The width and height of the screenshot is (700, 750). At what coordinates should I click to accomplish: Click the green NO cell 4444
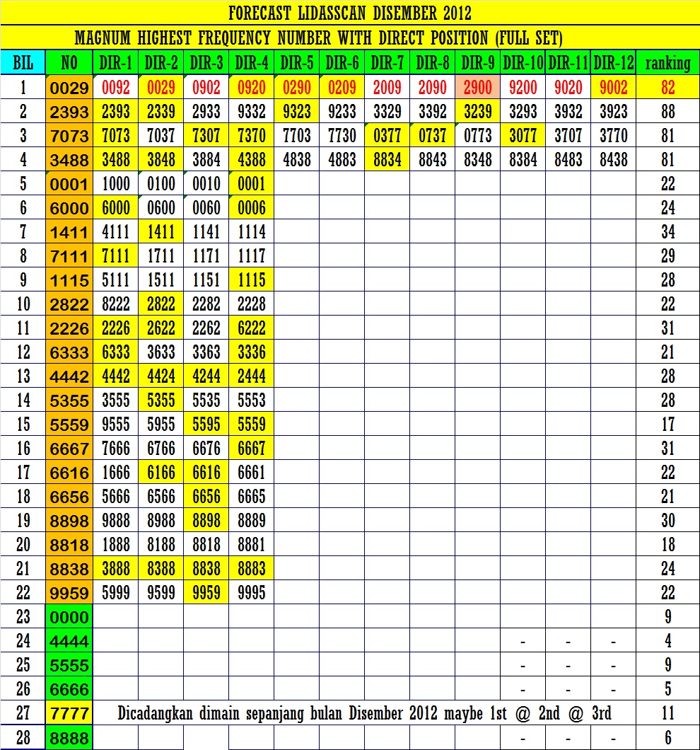(69, 640)
